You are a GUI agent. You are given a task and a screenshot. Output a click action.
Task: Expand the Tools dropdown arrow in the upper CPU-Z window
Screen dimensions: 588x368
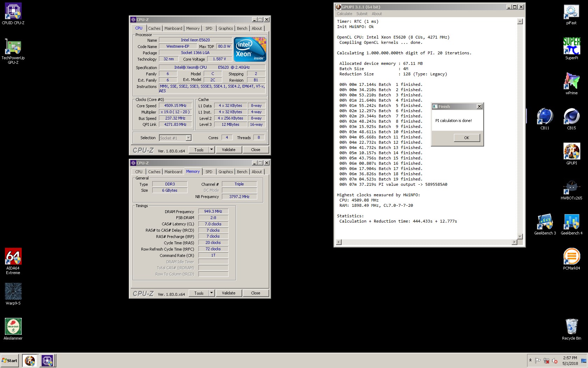pyautogui.click(x=211, y=150)
